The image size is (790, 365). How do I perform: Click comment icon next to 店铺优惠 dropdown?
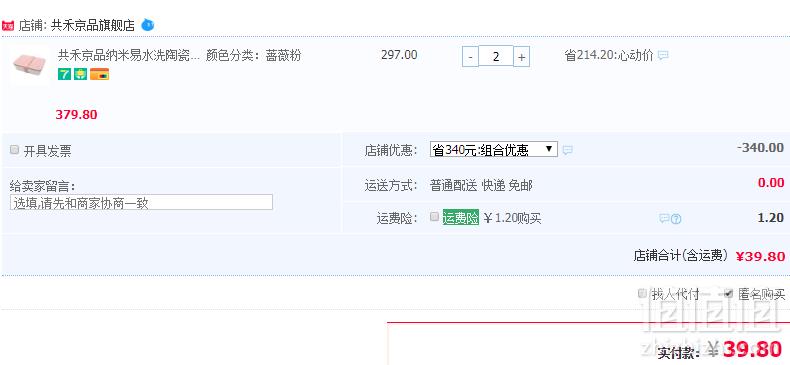(567, 150)
